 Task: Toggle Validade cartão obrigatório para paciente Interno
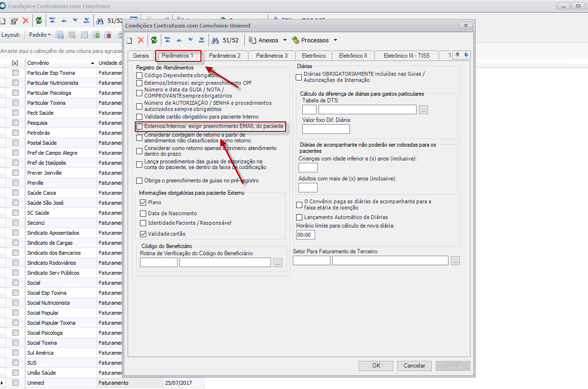139,117
